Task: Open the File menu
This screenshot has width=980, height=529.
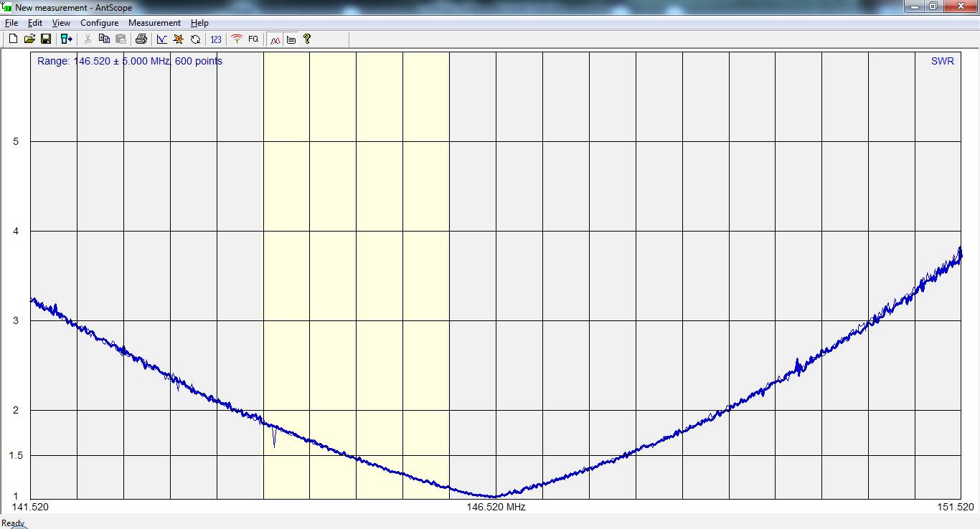Action: pyautogui.click(x=11, y=23)
